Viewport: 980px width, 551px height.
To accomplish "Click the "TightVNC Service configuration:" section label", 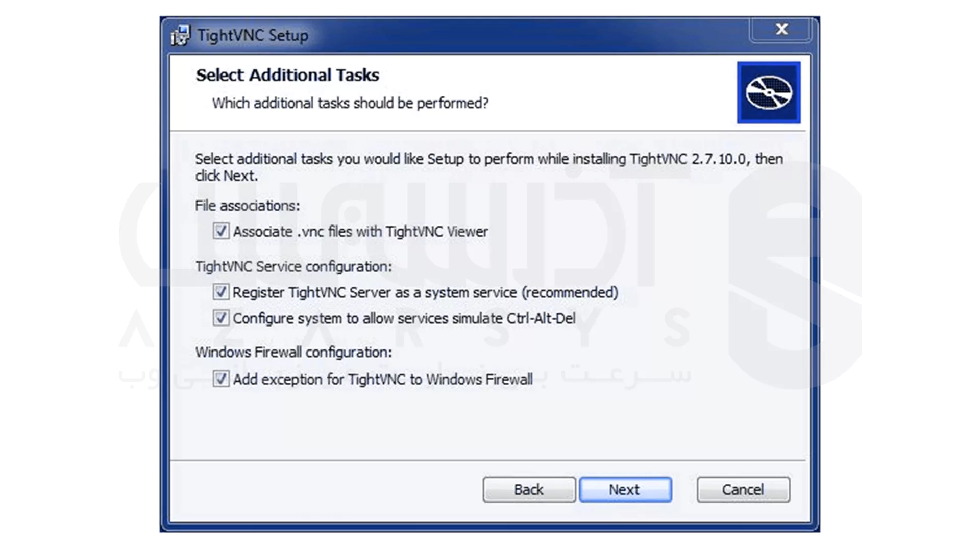I will [x=293, y=267].
